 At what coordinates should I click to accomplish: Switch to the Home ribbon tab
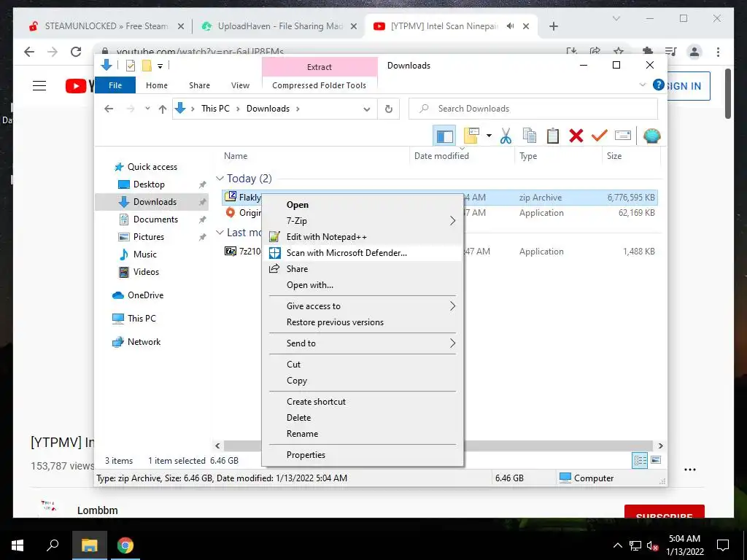click(157, 85)
